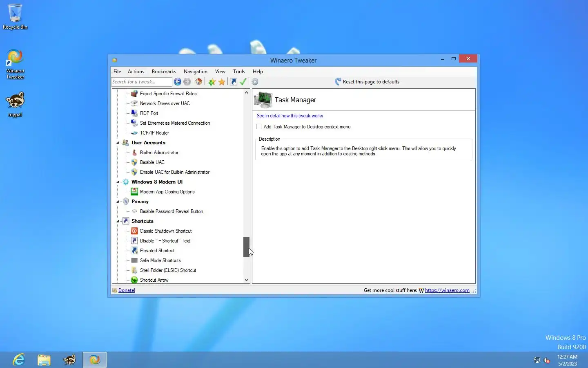Click the Disable UAC shield icon
The height and width of the screenshot is (368, 588).
134,162
